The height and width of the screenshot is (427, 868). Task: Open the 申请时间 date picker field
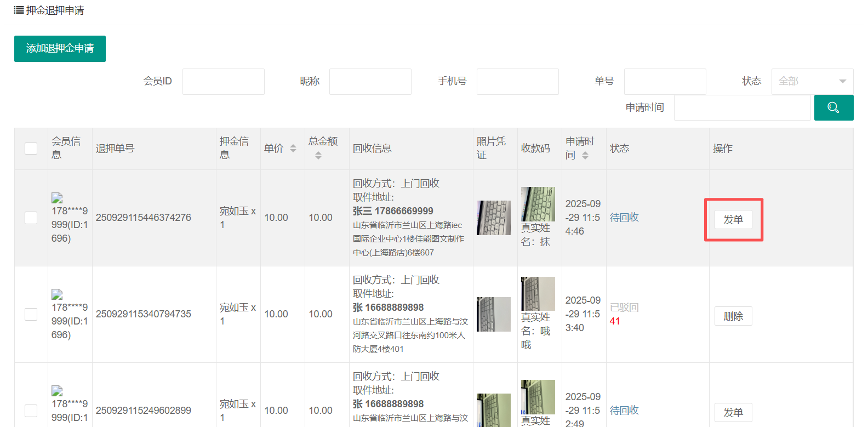pos(742,107)
